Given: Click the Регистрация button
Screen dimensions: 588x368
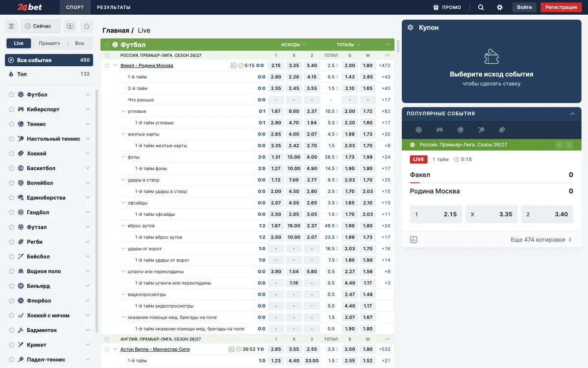Looking at the screenshot, I should click(561, 7).
